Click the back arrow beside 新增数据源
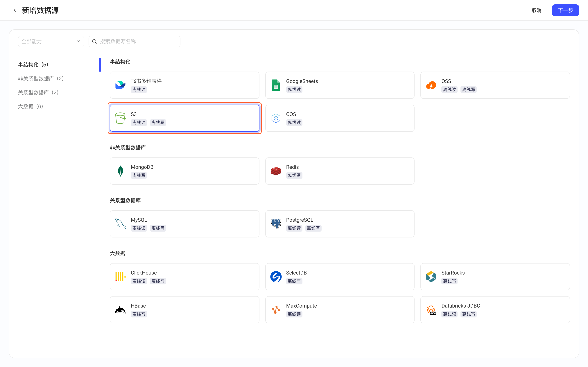 [x=15, y=10]
